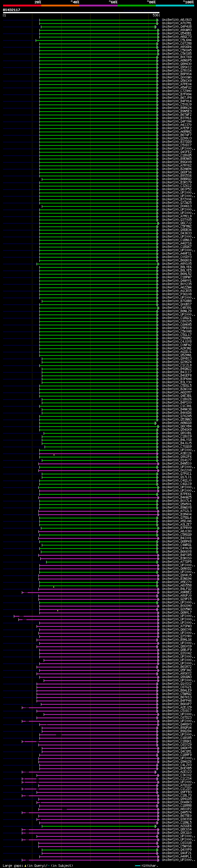
Task: Open the UniRef100_Q4DKY5 entry
Action: 177,748
